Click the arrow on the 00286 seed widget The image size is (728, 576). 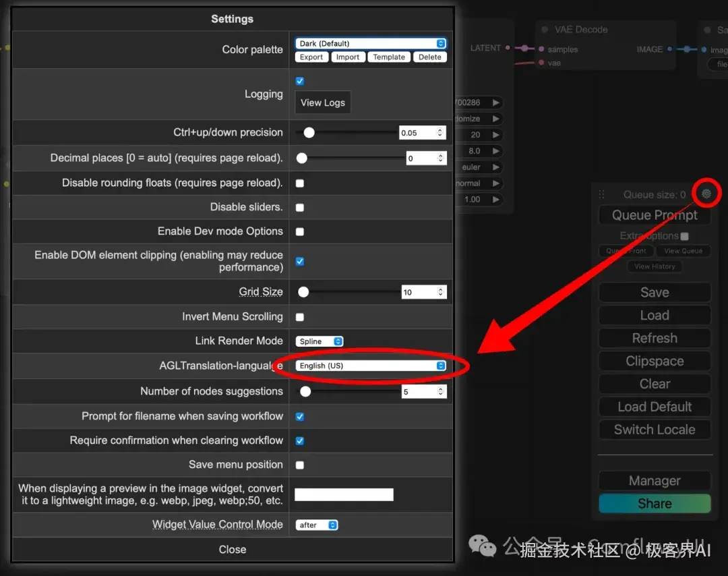496,103
